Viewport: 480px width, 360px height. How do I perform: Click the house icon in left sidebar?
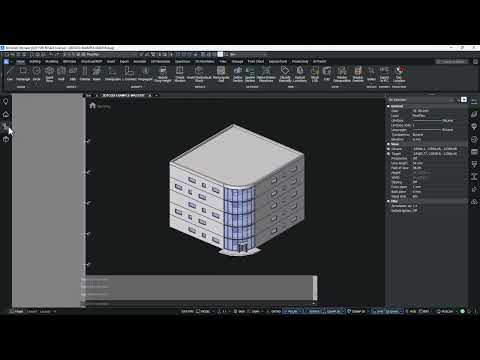[6, 114]
